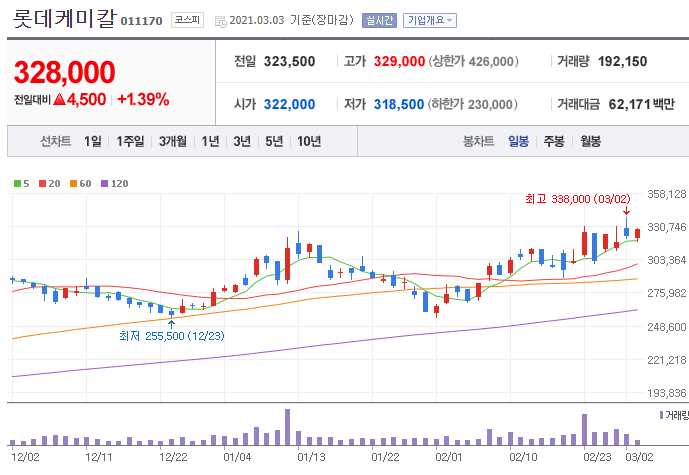Click the 02/23 date on the axis
This screenshot has height=475, width=689.
click(x=597, y=457)
